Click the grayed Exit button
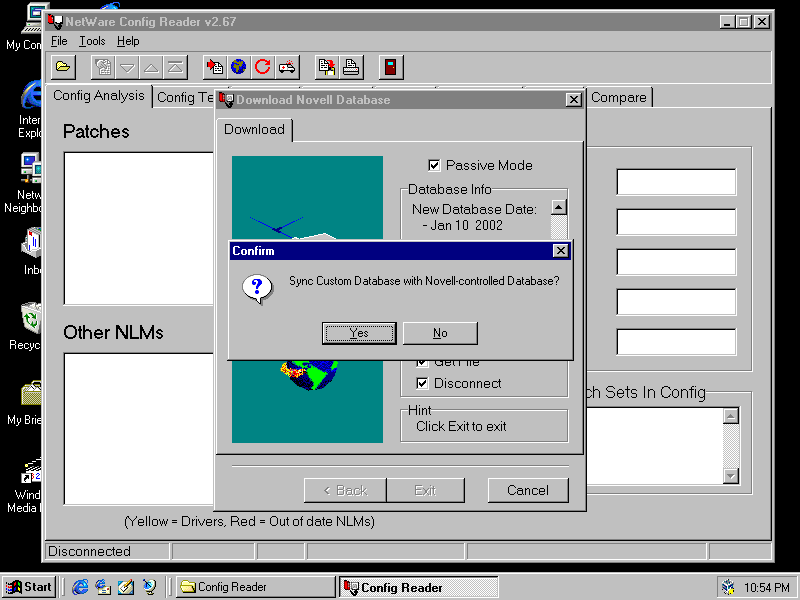The image size is (800, 600). [x=426, y=490]
